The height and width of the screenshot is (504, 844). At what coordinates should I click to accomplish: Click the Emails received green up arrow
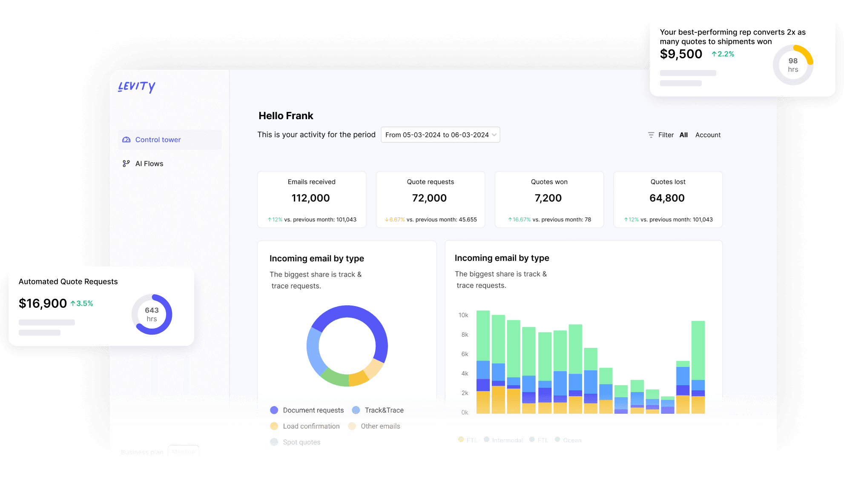pyautogui.click(x=269, y=220)
